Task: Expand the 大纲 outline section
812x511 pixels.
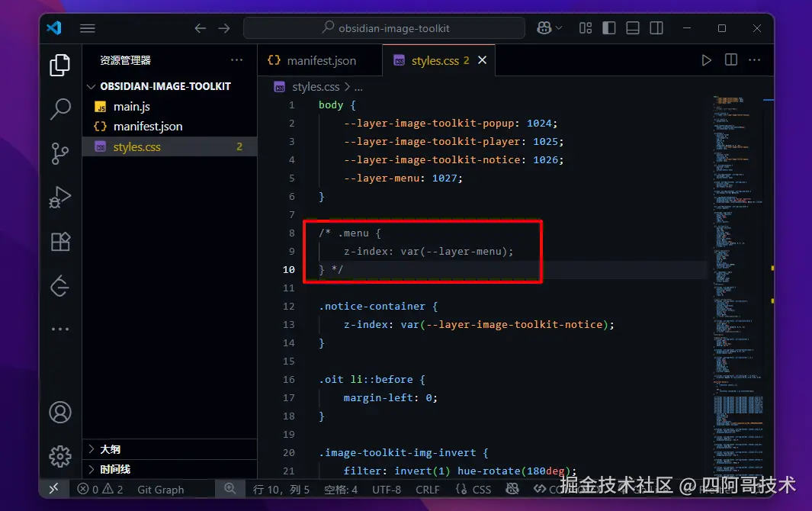Action: pyautogui.click(x=170, y=449)
